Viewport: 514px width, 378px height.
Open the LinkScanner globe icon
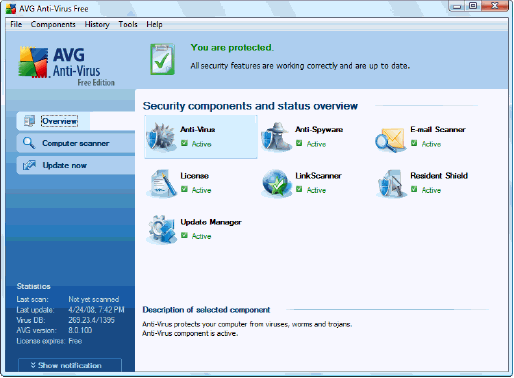(276, 183)
